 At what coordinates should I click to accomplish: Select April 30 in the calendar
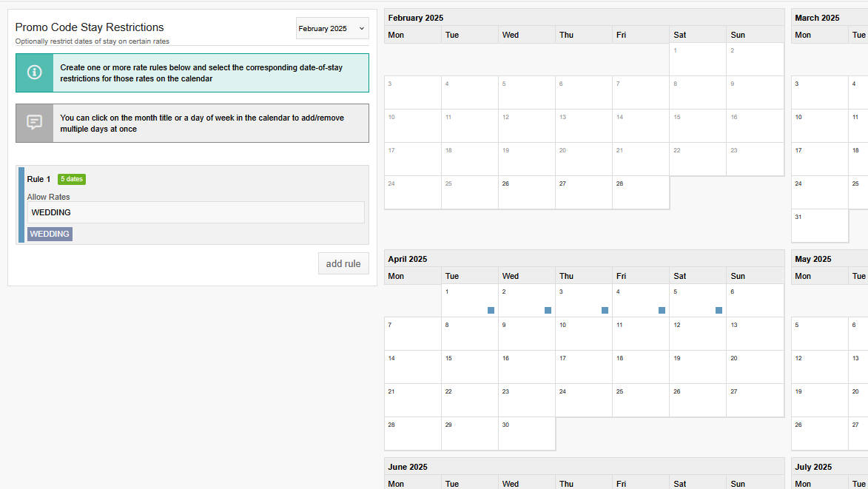tap(526, 434)
